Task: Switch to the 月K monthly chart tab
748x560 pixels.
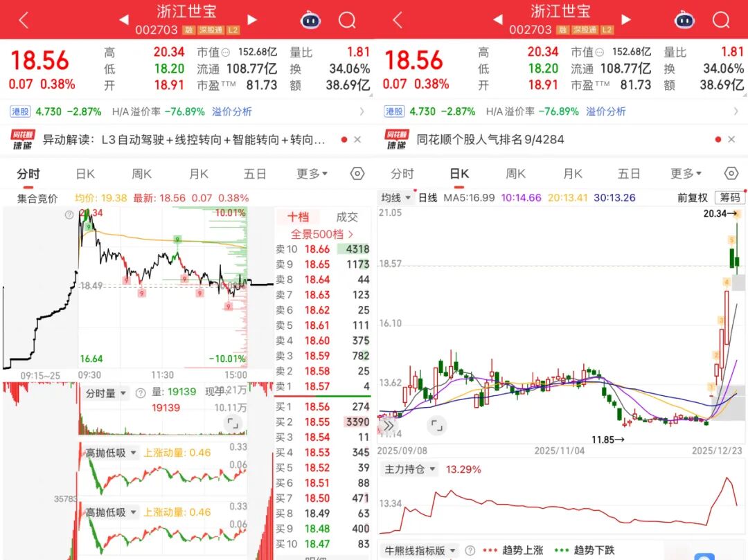Action: (198, 174)
